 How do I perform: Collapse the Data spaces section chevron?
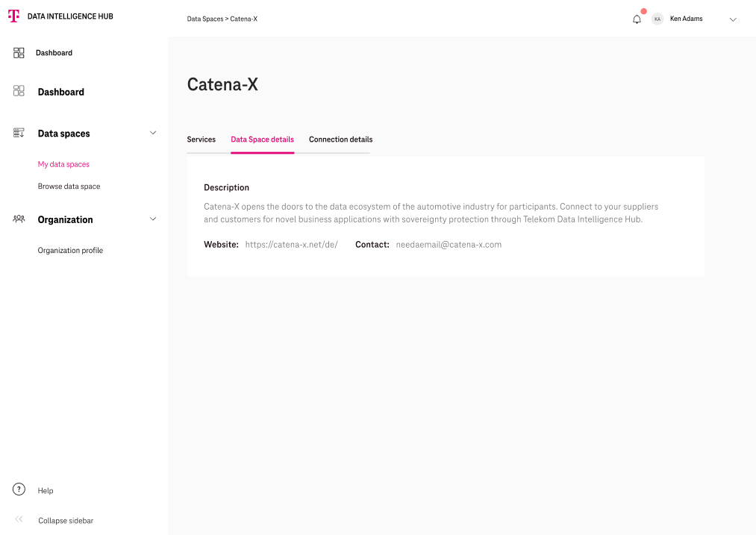coord(153,133)
